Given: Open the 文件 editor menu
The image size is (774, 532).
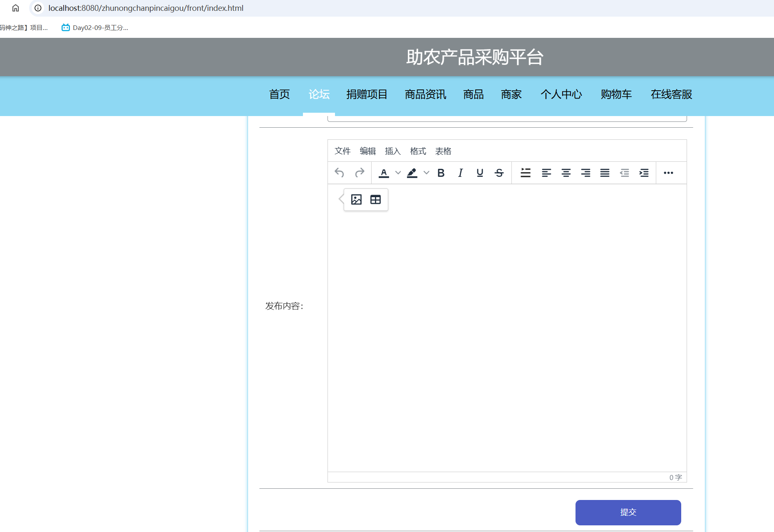Looking at the screenshot, I should click(x=342, y=151).
